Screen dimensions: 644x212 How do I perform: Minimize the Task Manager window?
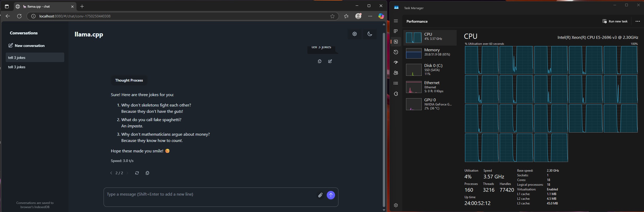click(615, 5)
